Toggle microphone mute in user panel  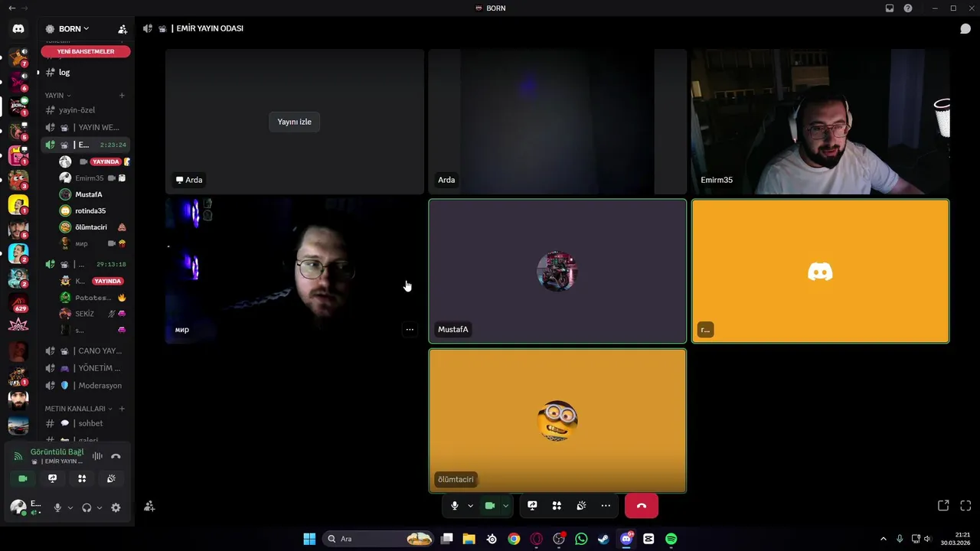57,507
